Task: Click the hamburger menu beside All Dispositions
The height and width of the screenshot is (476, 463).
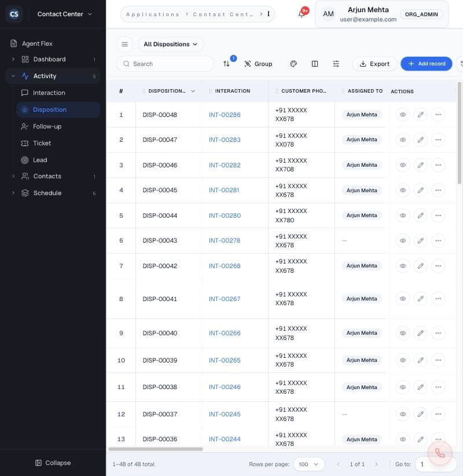Action: (x=124, y=45)
